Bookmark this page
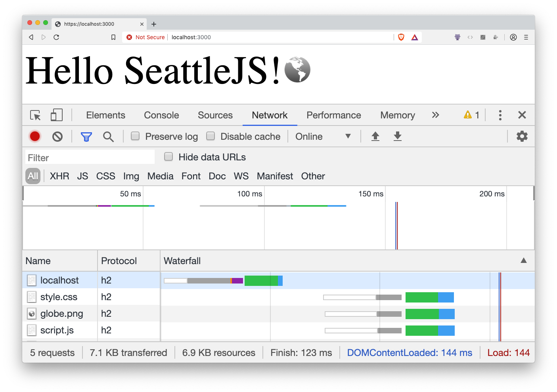This screenshot has width=557, height=392. click(113, 37)
